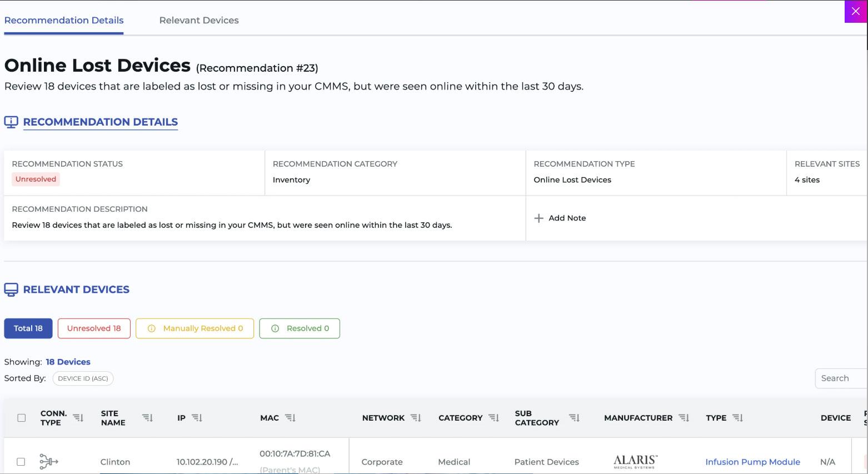Click the Site Name sort icon
Screen dimensions: 868x474
point(147,418)
